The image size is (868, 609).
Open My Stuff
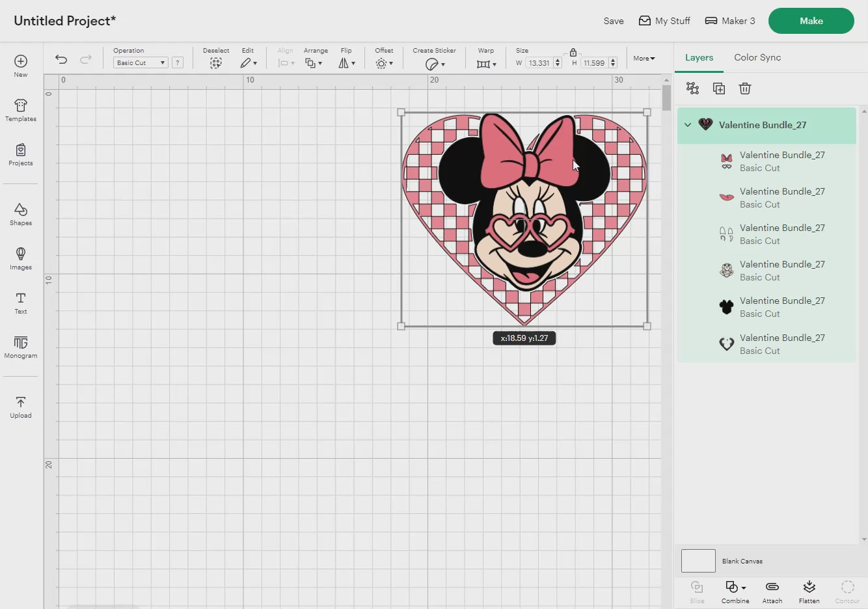coord(664,21)
